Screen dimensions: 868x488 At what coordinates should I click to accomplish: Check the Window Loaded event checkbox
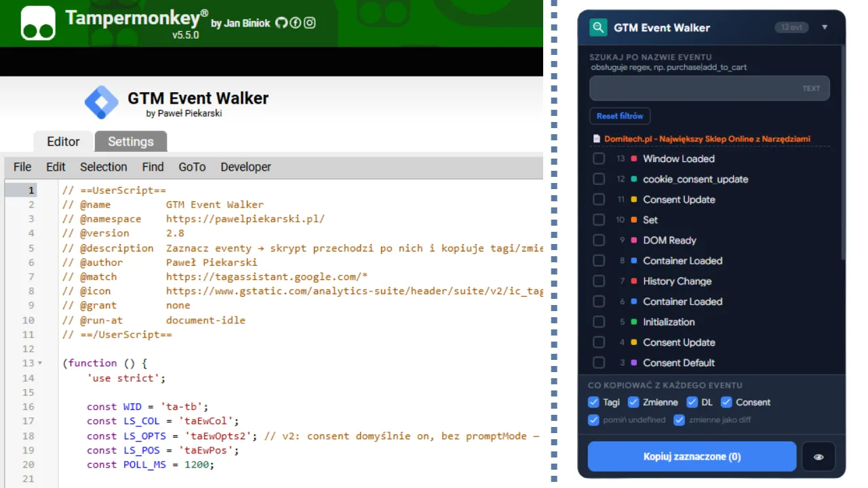[599, 159]
